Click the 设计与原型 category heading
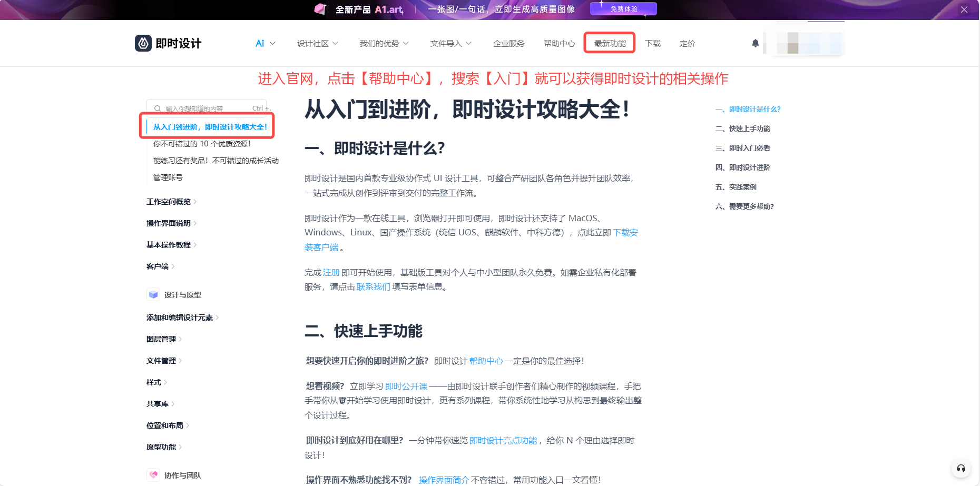 [182, 295]
